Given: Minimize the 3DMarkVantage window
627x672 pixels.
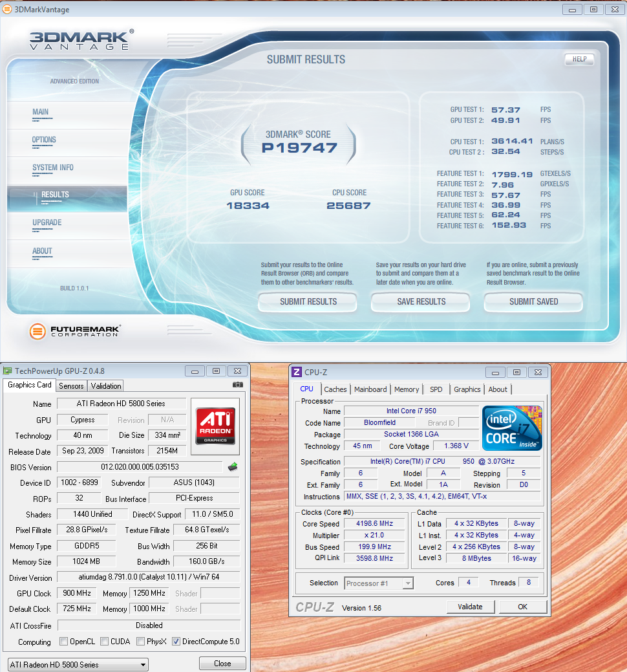Looking at the screenshot, I should [x=572, y=10].
